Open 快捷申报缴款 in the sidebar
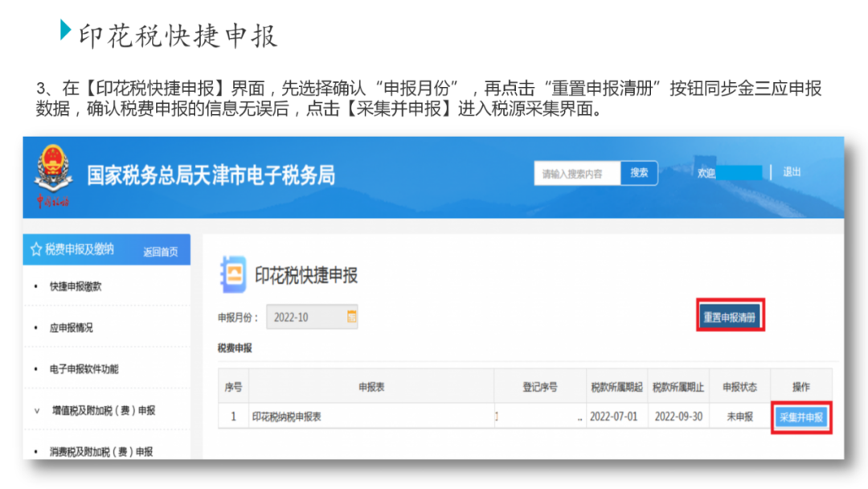This screenshot has width=868, height=489. 76,286
